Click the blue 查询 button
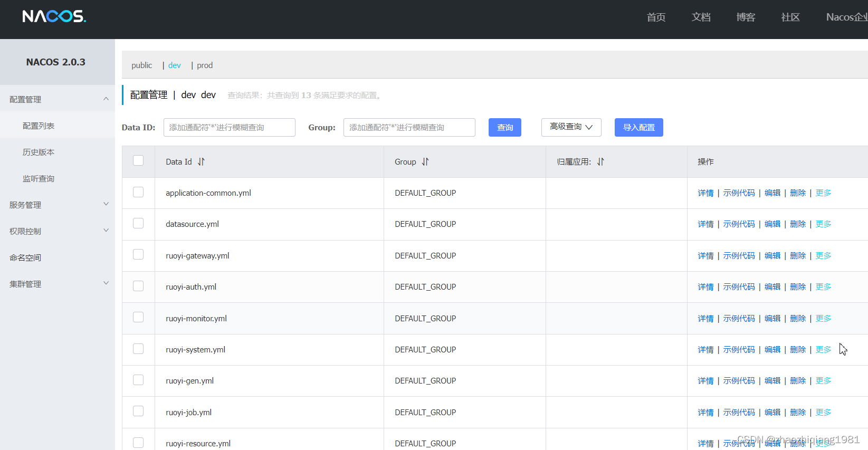 505,127
